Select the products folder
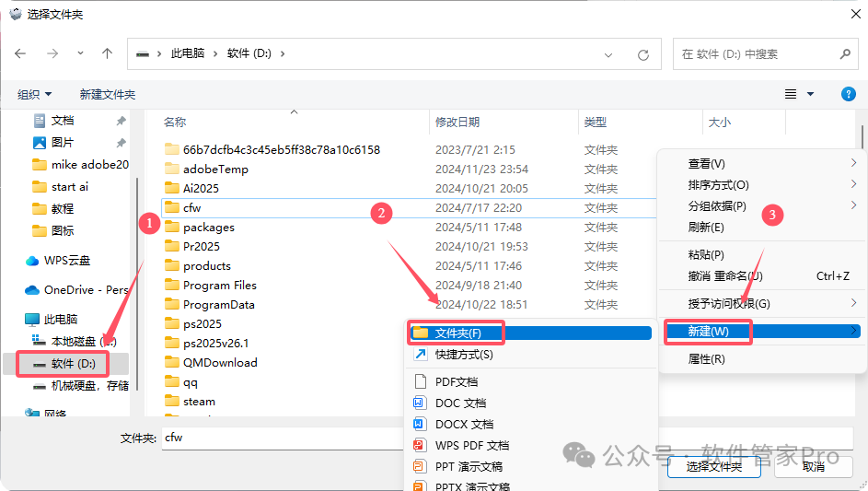Viewport: 868px width, 491px height. click(207, 266)
